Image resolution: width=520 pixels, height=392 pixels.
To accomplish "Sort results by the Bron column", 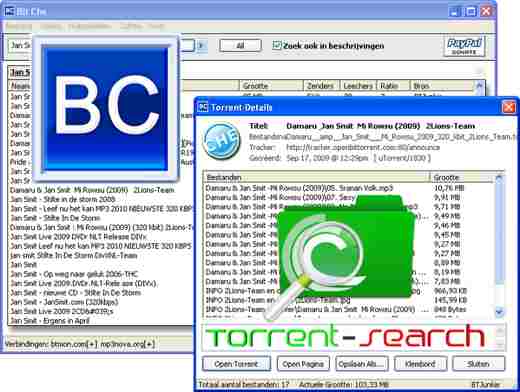I will (442, 86).
